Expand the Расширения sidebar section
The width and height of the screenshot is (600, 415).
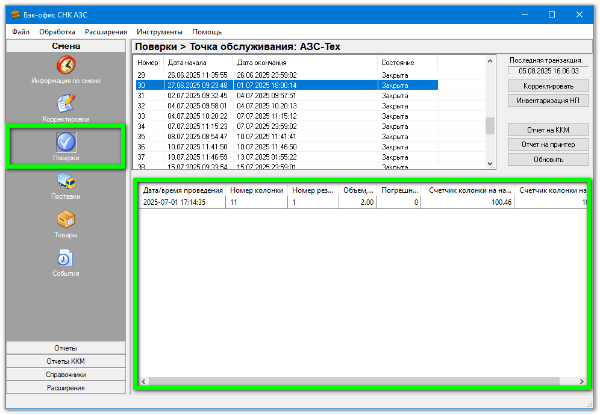coord(66,387)
